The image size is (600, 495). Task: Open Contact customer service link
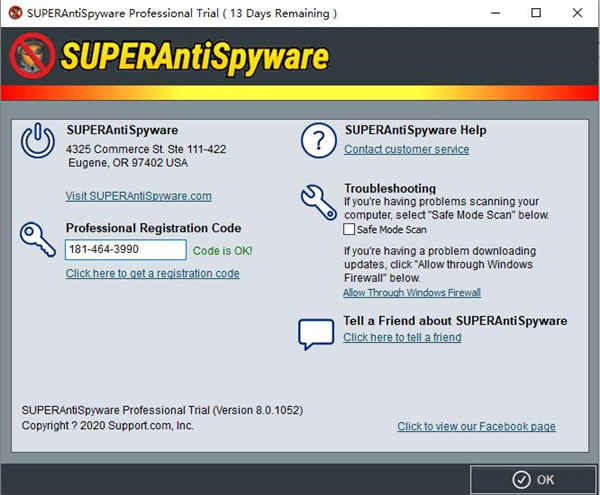click(x=406, y=149)
